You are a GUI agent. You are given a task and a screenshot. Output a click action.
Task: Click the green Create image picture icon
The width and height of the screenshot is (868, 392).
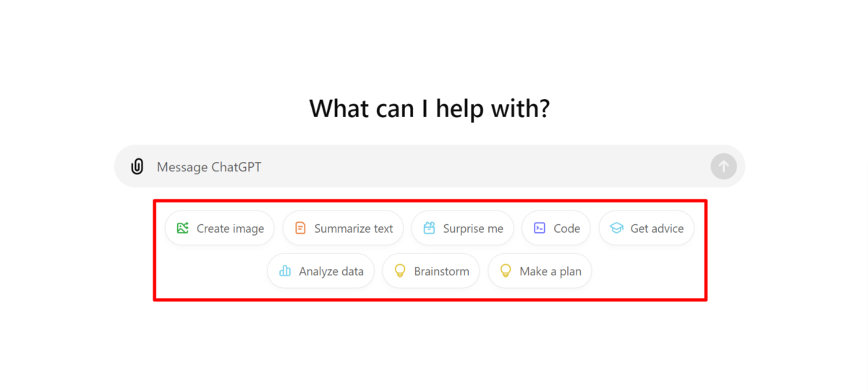click(182, 229)
